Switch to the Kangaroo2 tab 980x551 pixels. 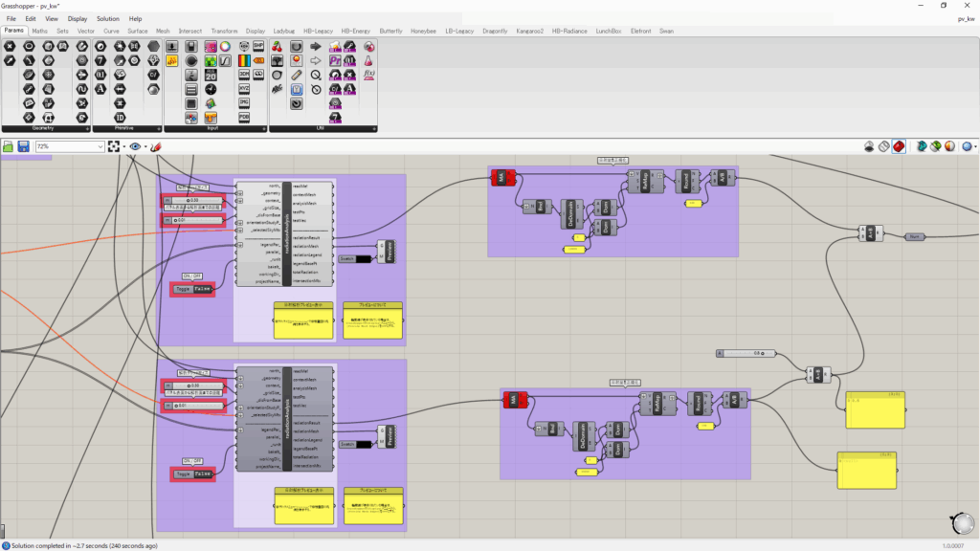[x=529, y=31]
